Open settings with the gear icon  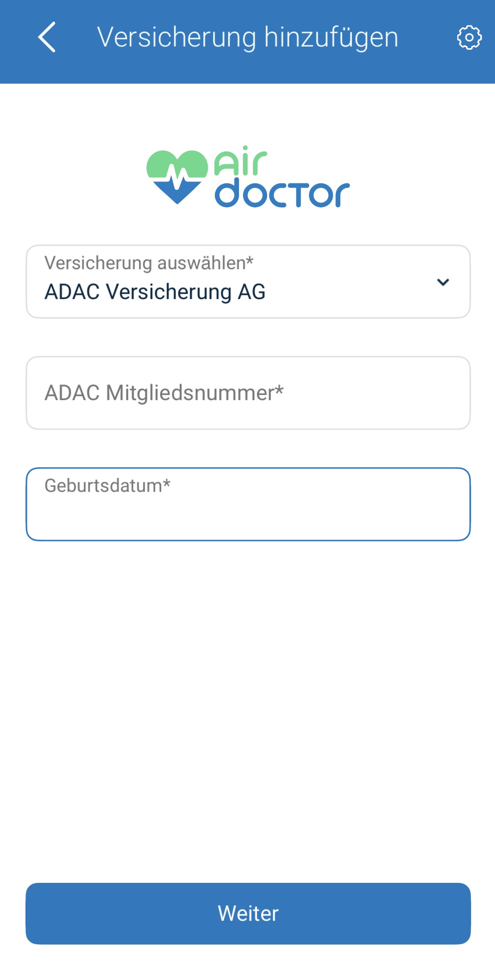[x=469, y=37]
